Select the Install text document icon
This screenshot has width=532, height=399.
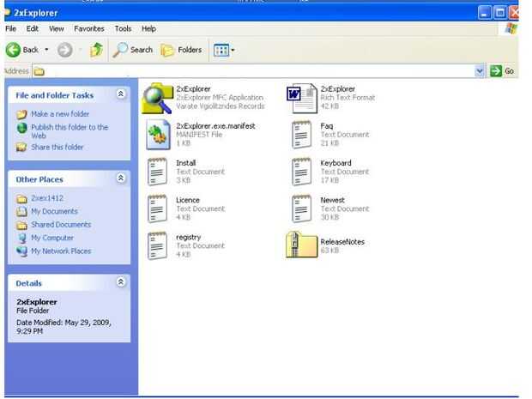pyautogui.click(x=157, y=172)
